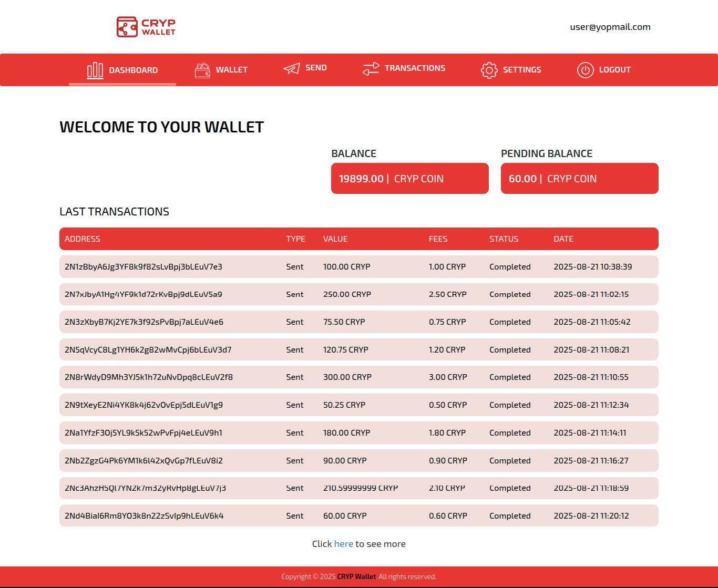718x588 pixels.
Task: Select address 2N3zXbyB7Kj2YE7k3f92sPvBpj7aLEuV4e6
Action: click(144, 322)
